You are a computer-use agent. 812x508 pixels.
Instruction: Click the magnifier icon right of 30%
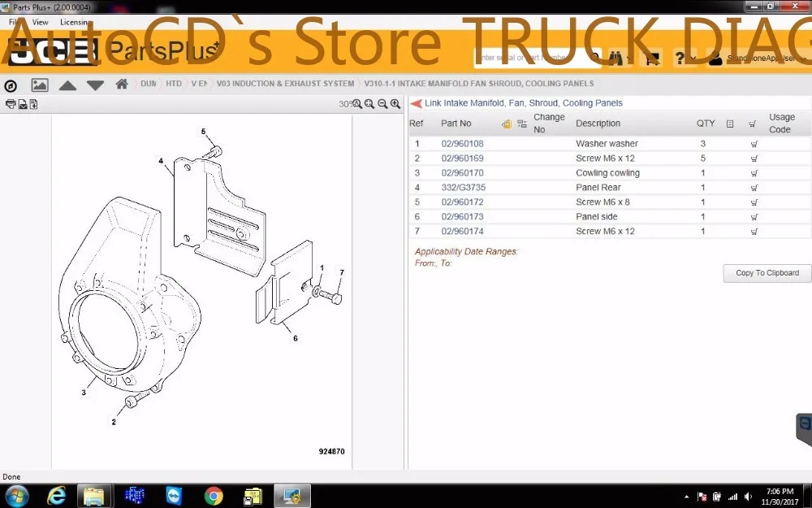[356, 104]
